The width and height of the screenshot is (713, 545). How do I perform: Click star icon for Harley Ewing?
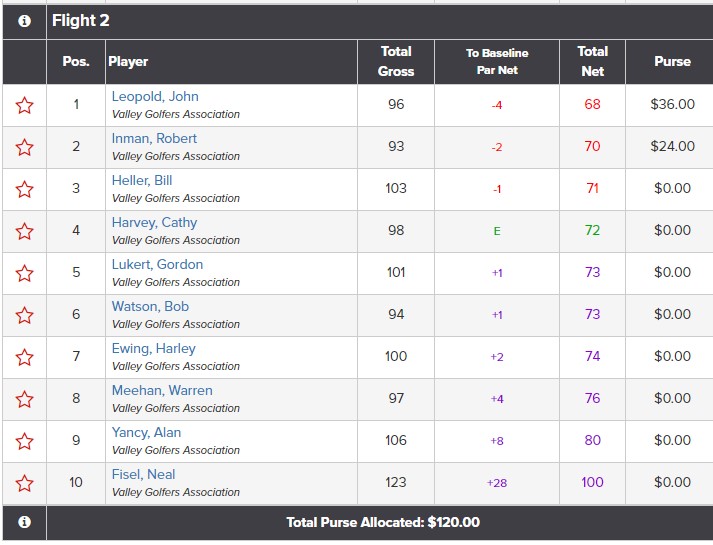tap(24, 357)
